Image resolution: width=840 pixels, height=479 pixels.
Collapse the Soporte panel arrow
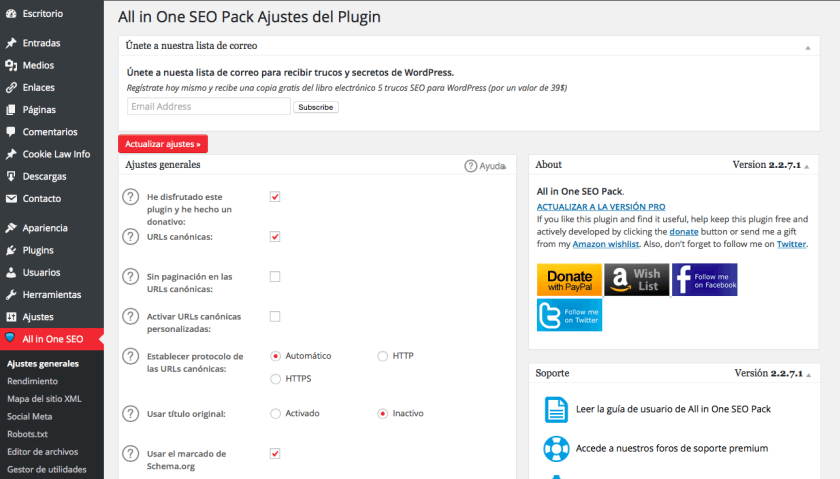pos(808,375)
